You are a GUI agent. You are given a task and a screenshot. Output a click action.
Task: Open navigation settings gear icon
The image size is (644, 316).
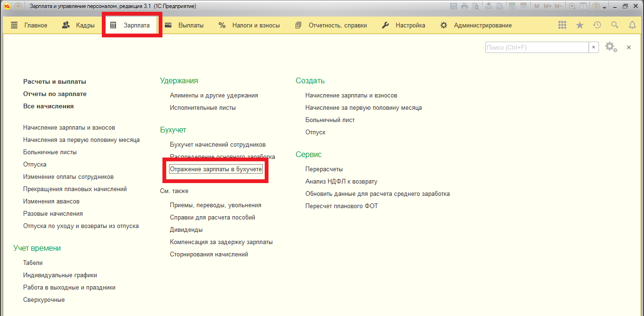611,47
